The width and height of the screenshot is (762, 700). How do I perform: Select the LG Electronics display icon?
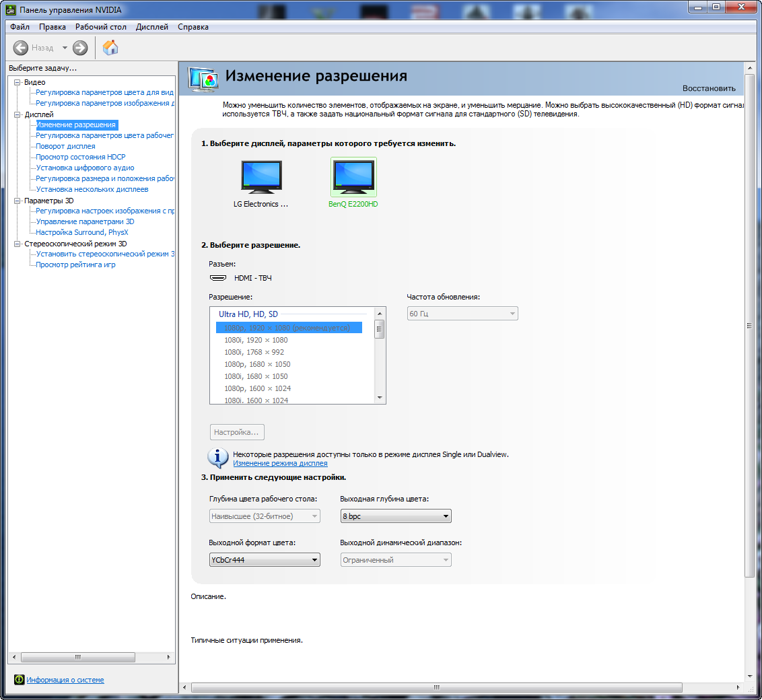tap(261, 178)
